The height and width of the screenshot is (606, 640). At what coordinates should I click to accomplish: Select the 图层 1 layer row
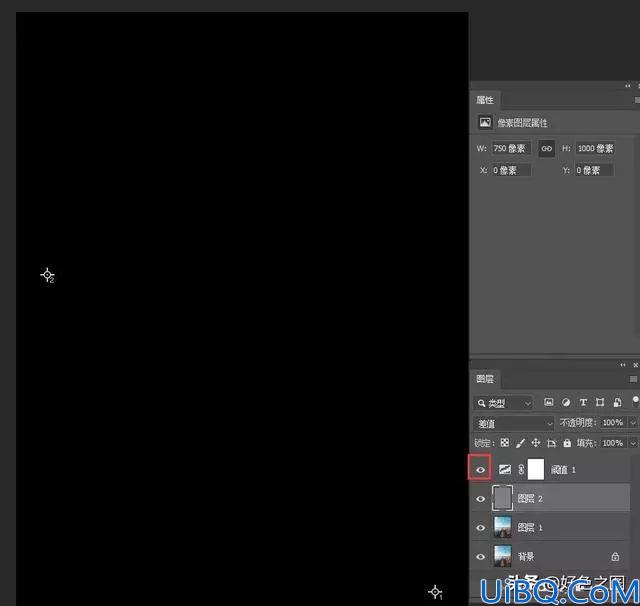point(550,527)
